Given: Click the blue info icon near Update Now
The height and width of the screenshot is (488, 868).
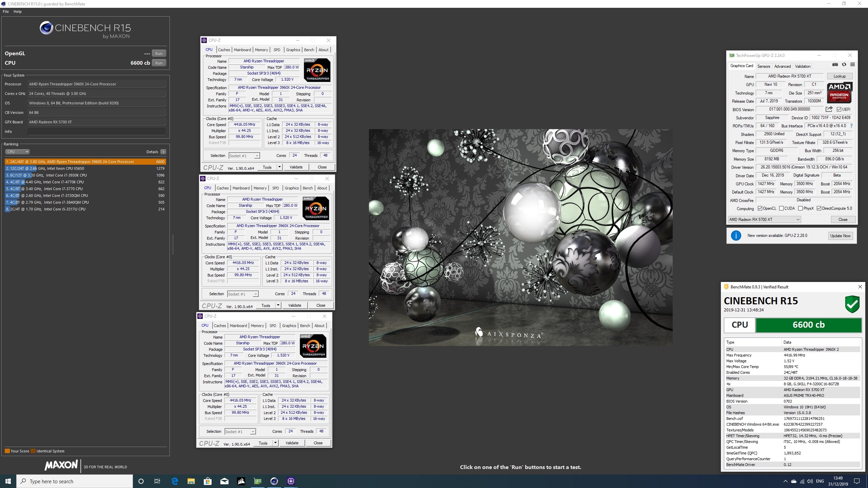Looking at the screenshot, I should (736, 236).
